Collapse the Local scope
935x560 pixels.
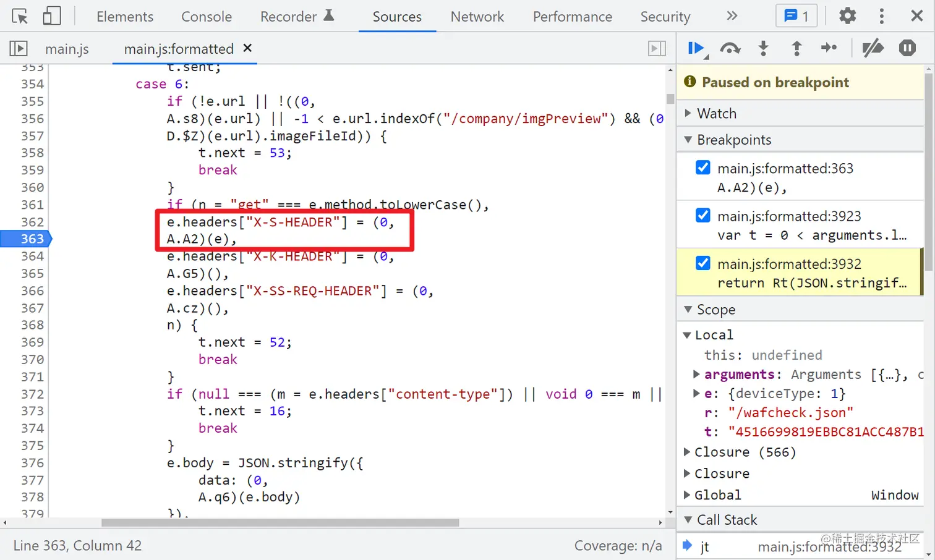(x=687, y=335)
